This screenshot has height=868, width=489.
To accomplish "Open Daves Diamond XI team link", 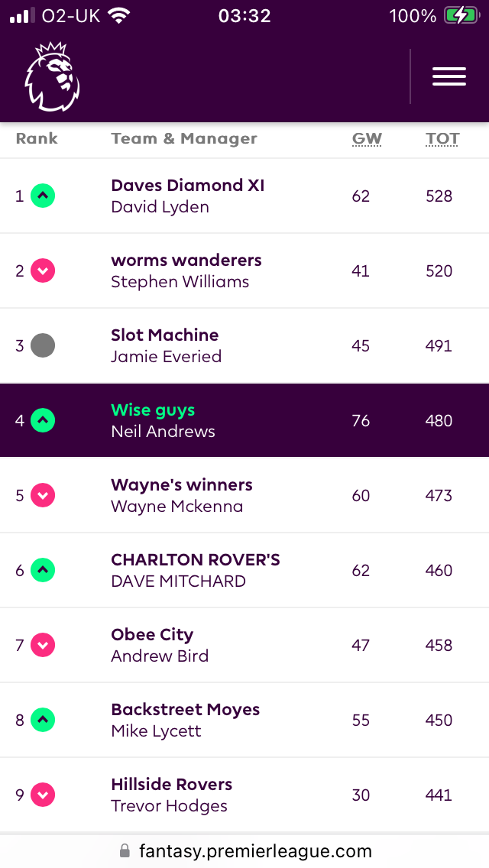I will pos(188,185).
